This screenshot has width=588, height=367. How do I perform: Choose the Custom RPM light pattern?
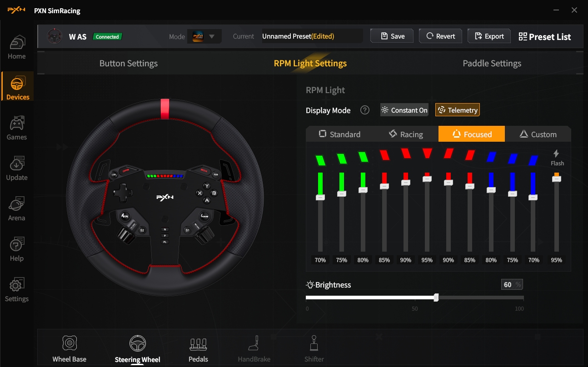(538, 134)
